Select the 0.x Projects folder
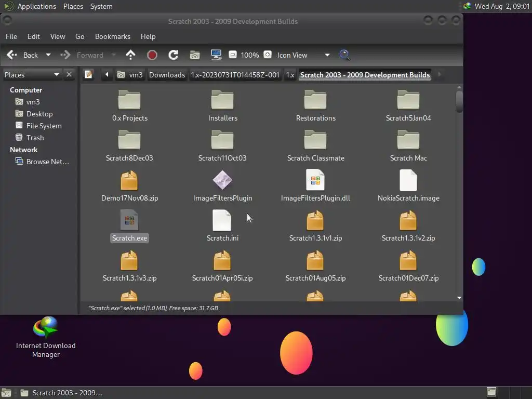532x399 pixels. [x=129, y=106]
